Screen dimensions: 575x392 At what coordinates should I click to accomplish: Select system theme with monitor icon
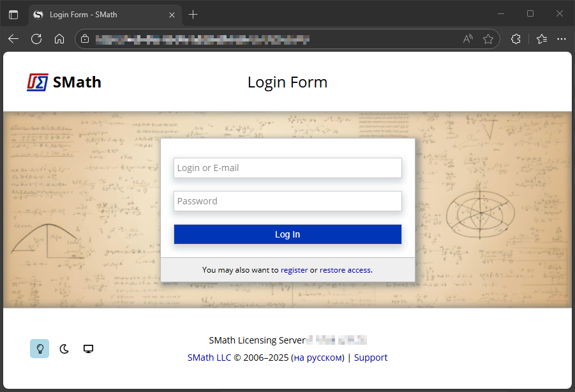tap(88, 349)
